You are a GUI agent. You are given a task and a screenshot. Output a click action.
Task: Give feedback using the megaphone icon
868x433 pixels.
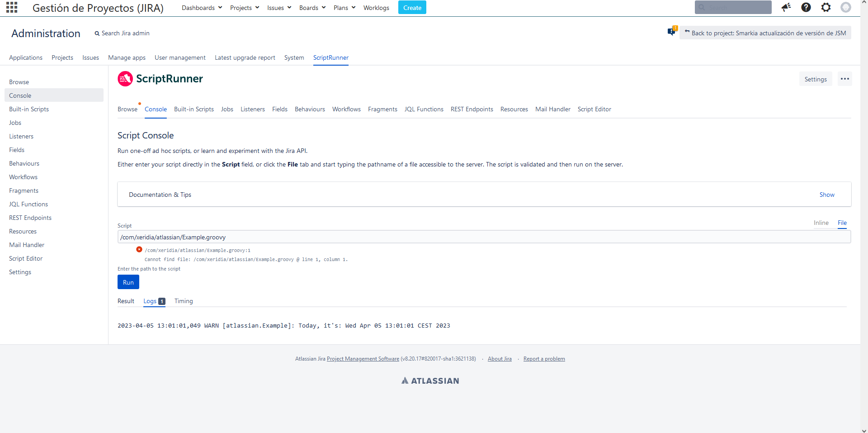point(786,7)
